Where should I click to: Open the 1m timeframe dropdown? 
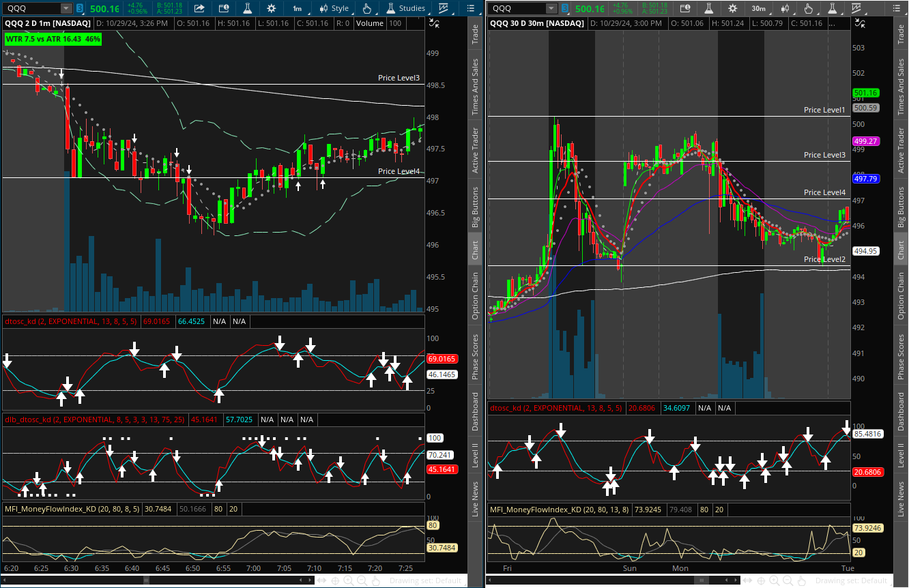coord(298,8)
